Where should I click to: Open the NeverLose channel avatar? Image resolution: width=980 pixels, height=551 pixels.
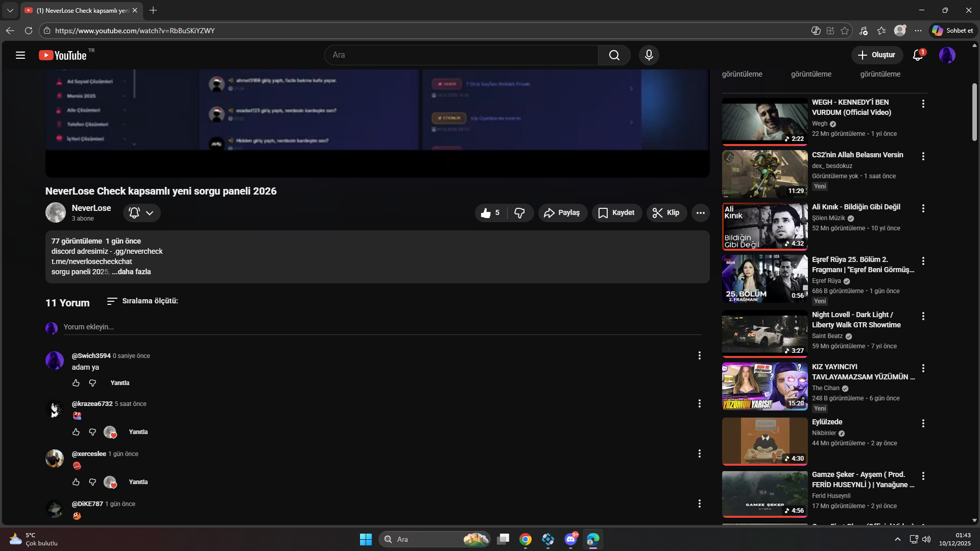[56, 212]
